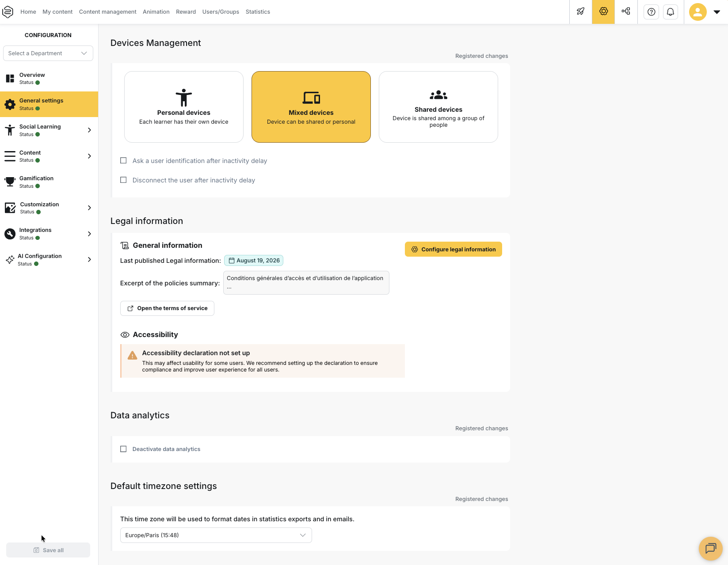Enable user identification after inactivity delay
The width and height of the screenshot is (728, 565).
tap(123, 161)
